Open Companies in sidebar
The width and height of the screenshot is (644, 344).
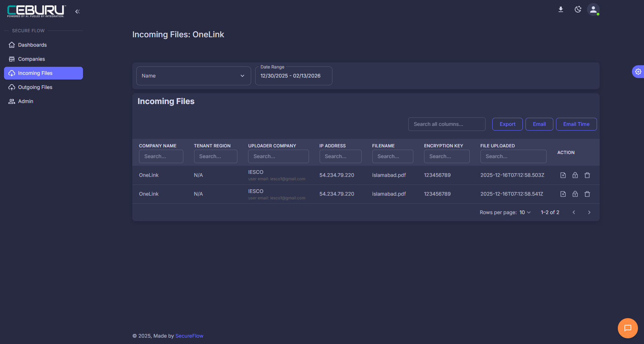pos(43,59)
